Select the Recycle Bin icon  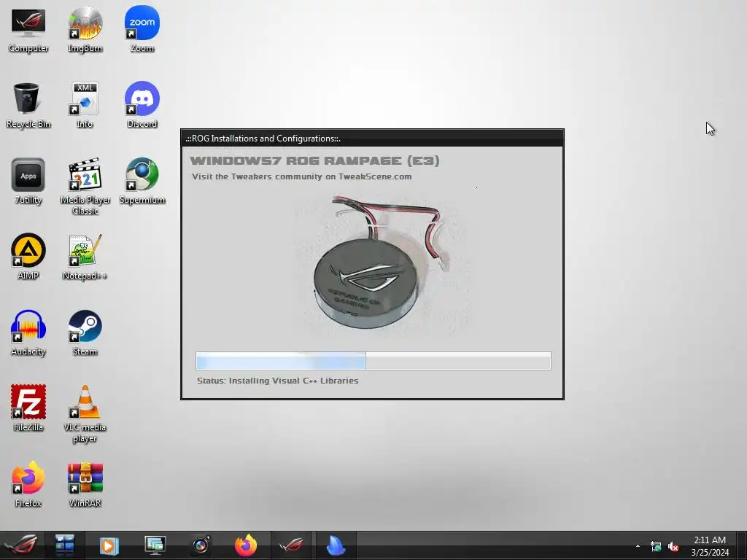tap(28, 105)
